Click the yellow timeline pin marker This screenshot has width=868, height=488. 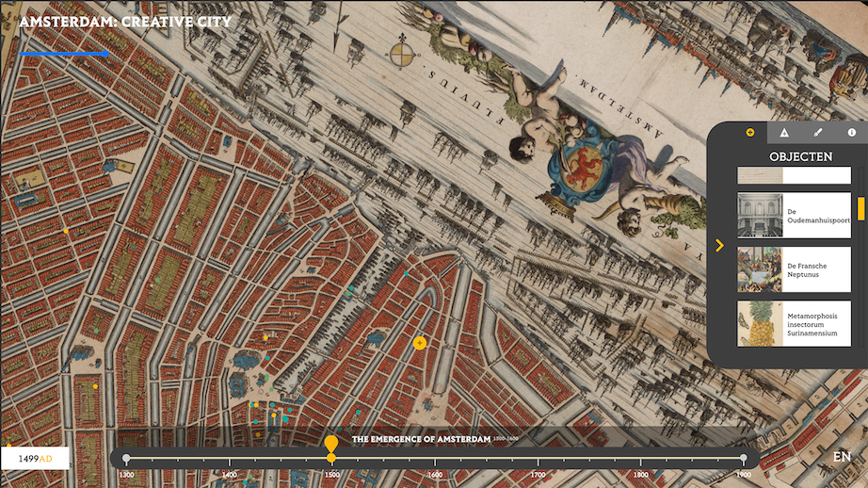[330, 444]
